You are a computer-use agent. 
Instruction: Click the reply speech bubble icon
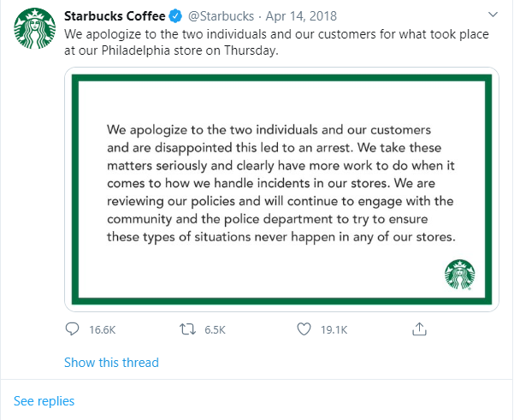point(72,329)
